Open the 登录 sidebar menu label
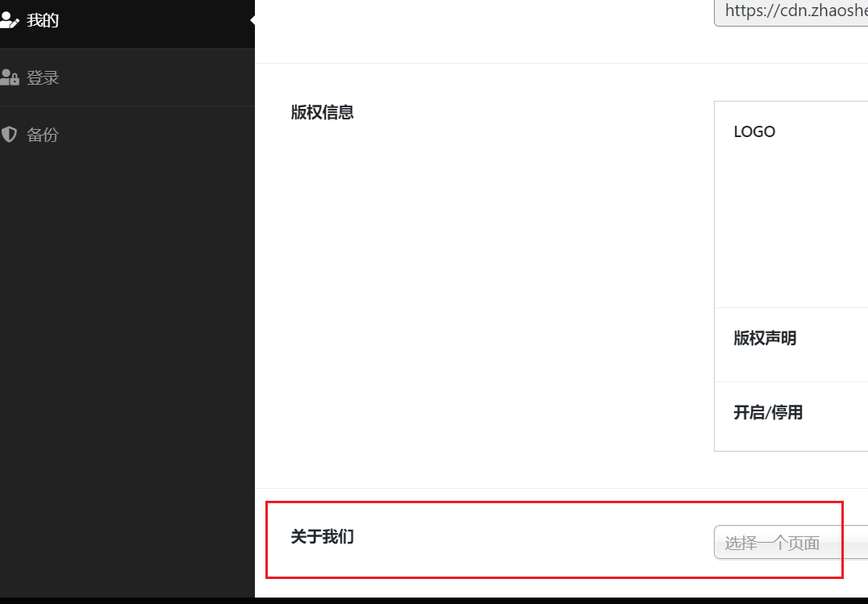The height and width of the screenshot is (604, 868). point(43,77)
